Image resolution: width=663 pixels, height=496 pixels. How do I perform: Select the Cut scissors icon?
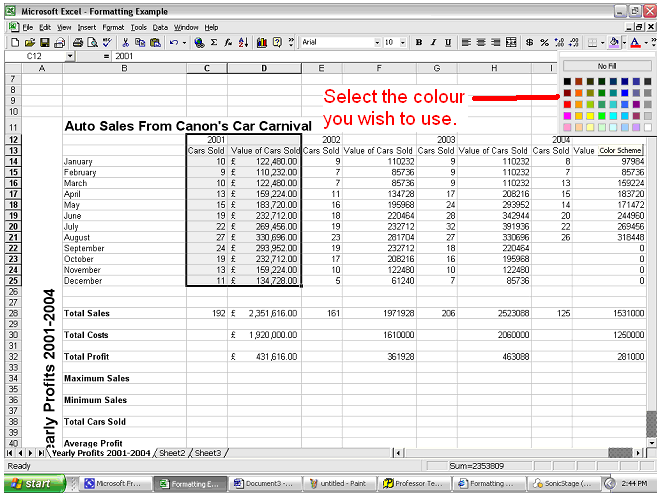coord(125,43)
